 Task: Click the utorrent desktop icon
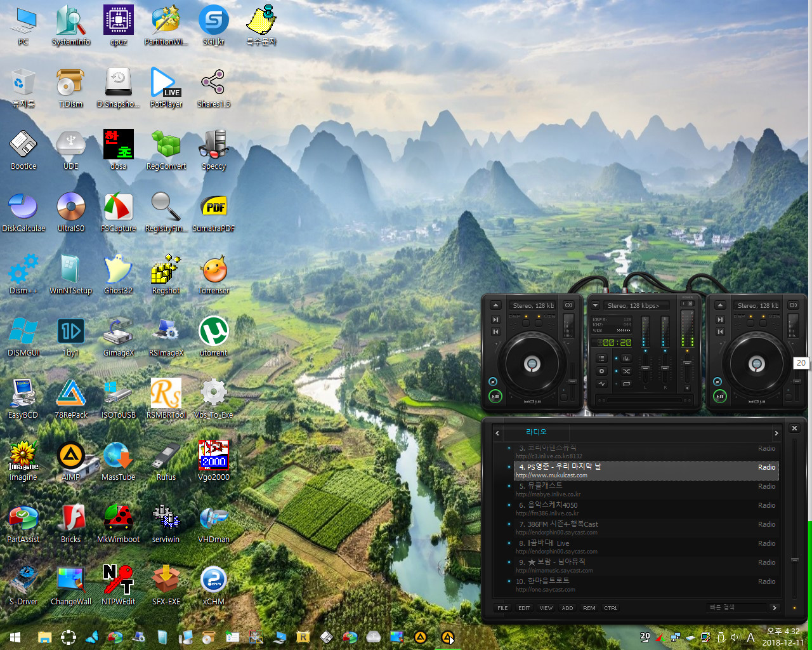point(213,337)
